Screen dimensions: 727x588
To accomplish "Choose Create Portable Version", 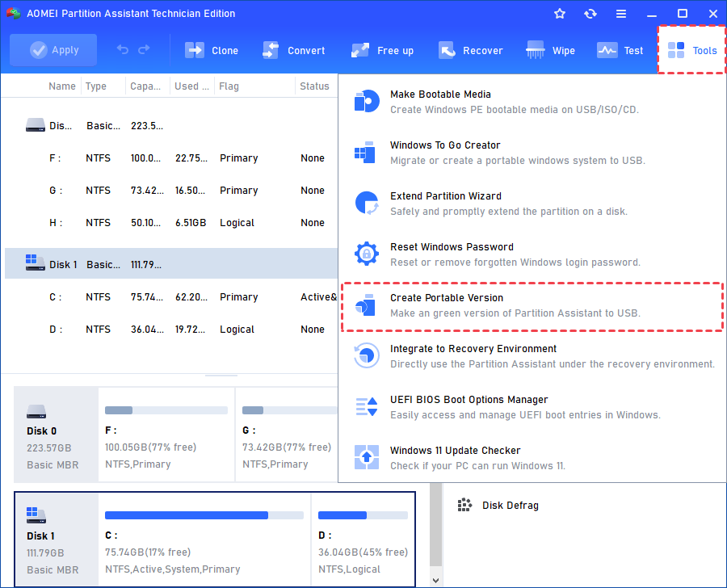I will (x=532, y=307).
